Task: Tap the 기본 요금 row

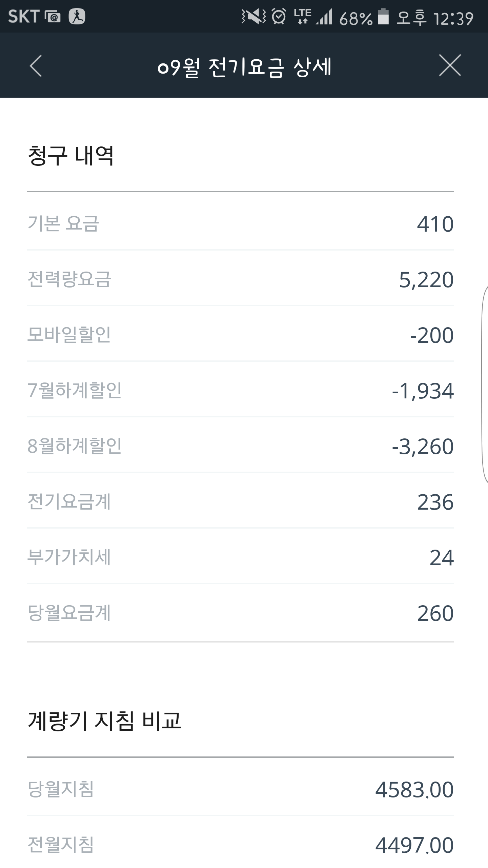Action: (x=241, y=224)
